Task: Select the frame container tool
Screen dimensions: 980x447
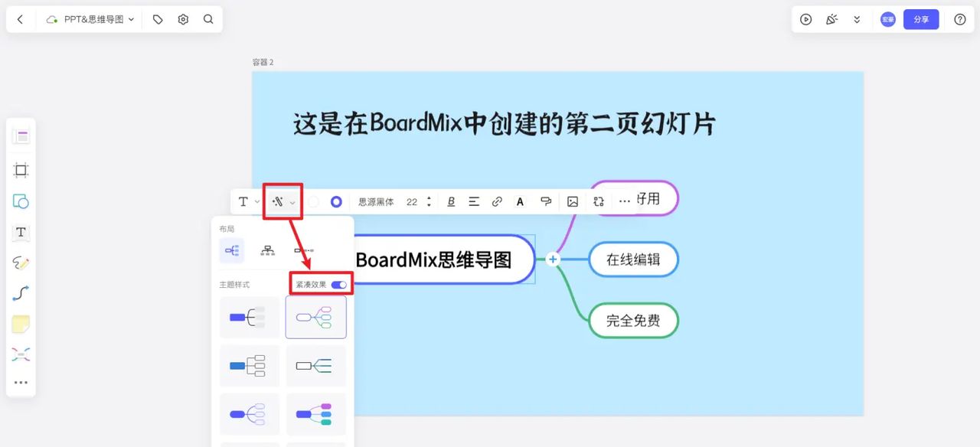Action: click(21, 170)
